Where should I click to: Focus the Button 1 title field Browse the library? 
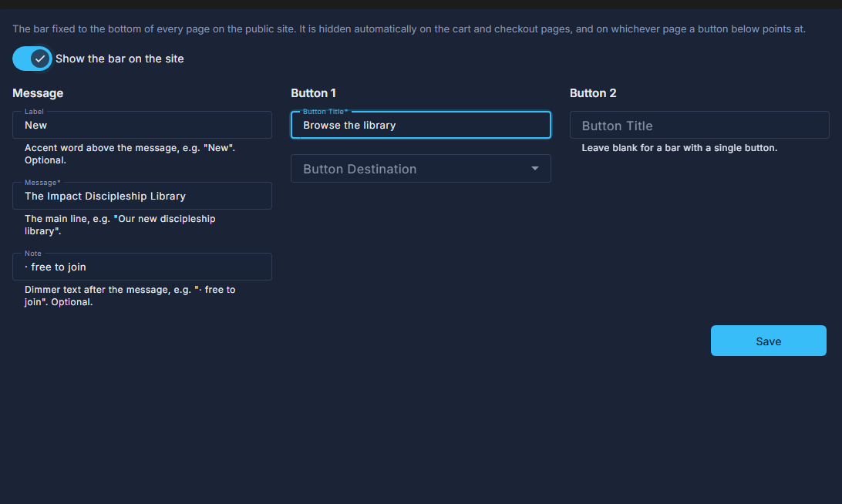[420, 125]
